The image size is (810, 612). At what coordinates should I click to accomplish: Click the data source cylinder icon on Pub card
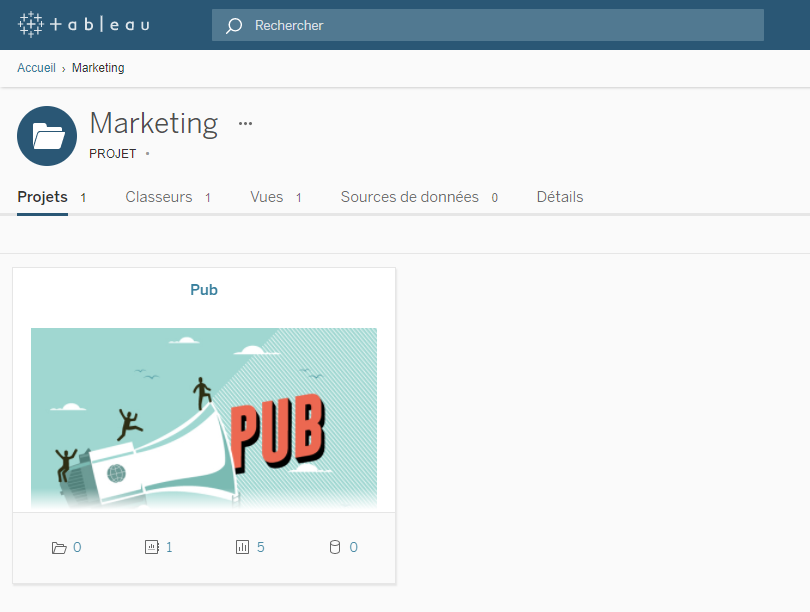click(337, 547)
